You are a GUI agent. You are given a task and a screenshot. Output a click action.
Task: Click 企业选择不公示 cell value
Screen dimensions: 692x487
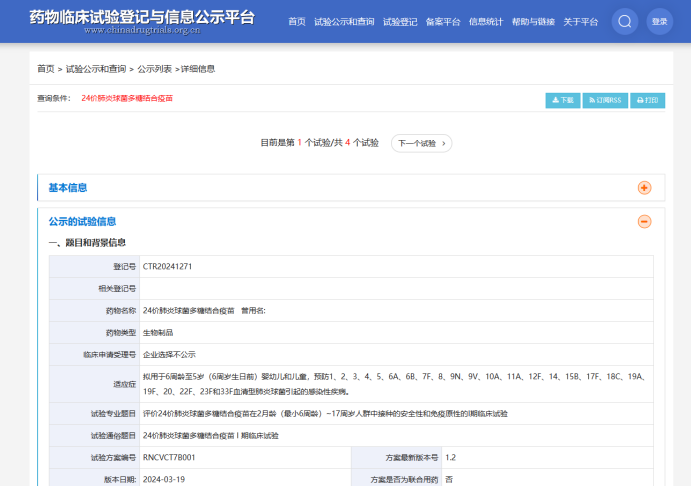[x=169, y=355]
